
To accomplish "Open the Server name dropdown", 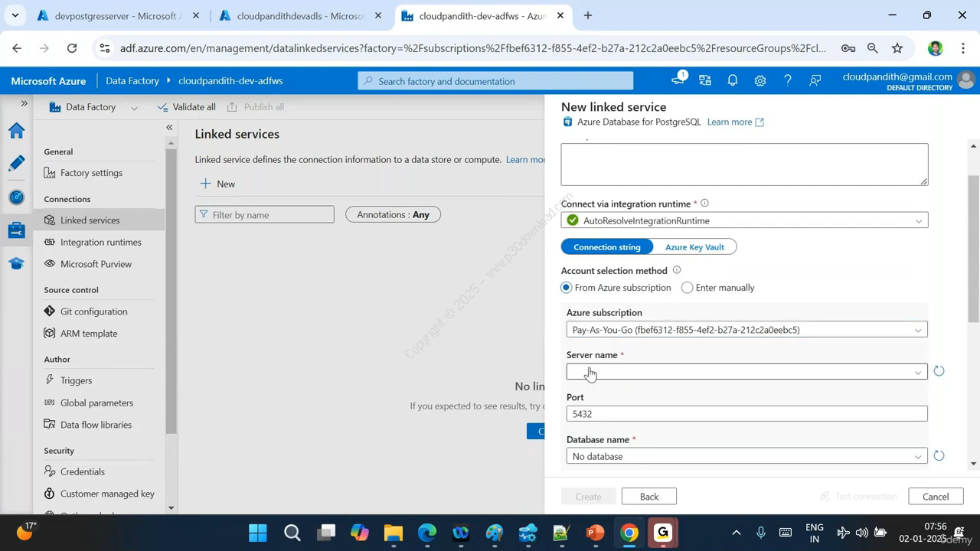I will point(746,372).
